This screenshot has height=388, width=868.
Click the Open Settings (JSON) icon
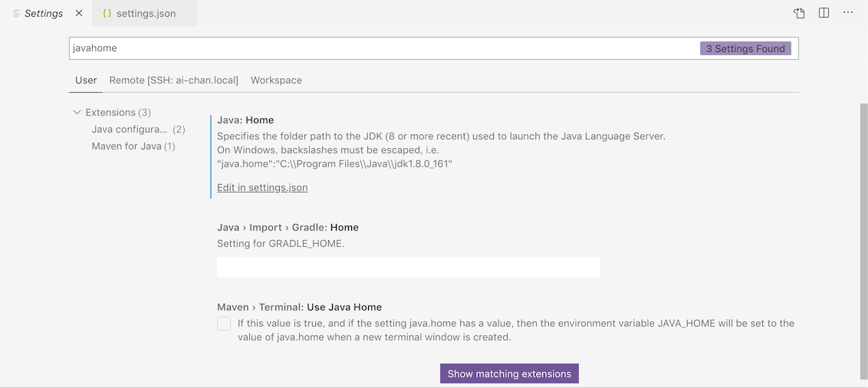pos(799,13)
